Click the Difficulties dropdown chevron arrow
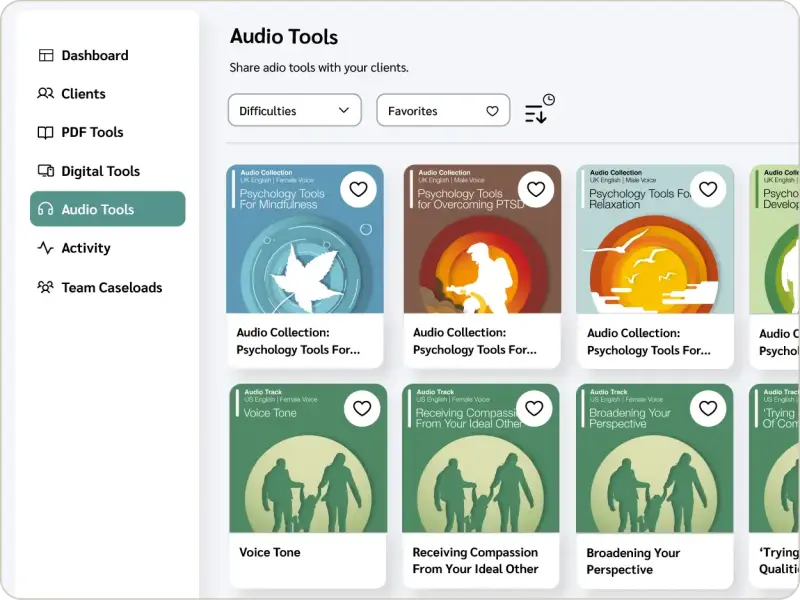Image resolution: width=800 pixels, height=600 pixels. 344,110
